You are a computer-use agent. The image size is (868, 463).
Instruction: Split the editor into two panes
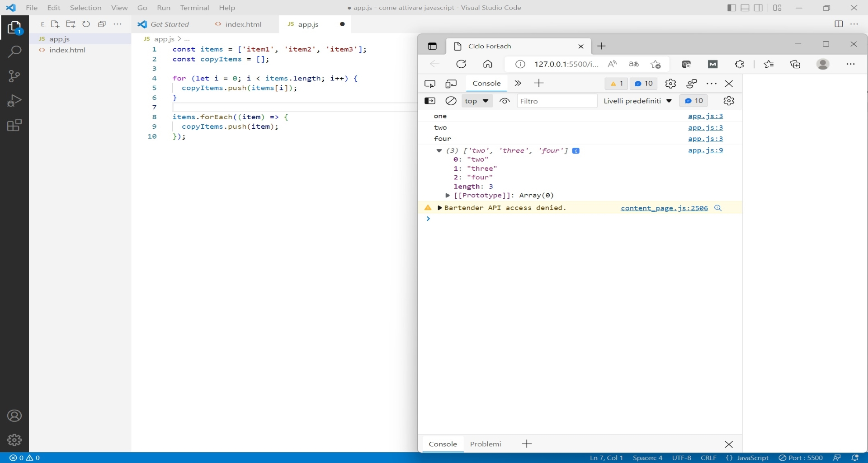(839, 24)
